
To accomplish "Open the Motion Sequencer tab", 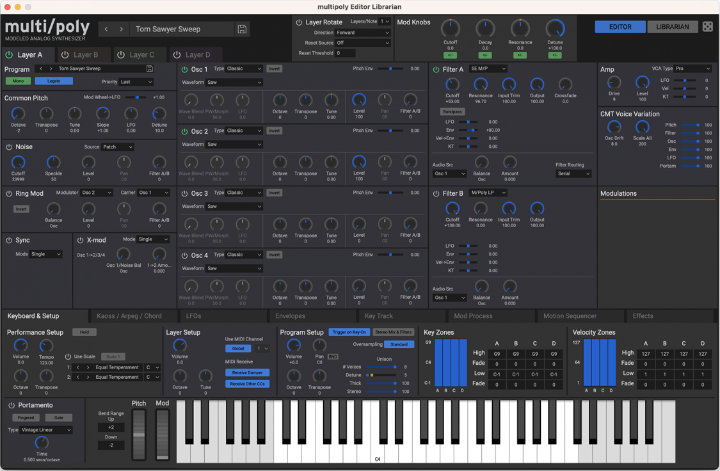I will tap(570, 316).
